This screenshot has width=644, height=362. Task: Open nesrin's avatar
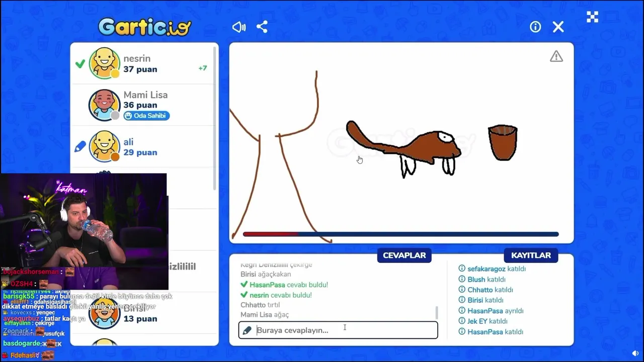pyautogui.click(x=105, y=63)
